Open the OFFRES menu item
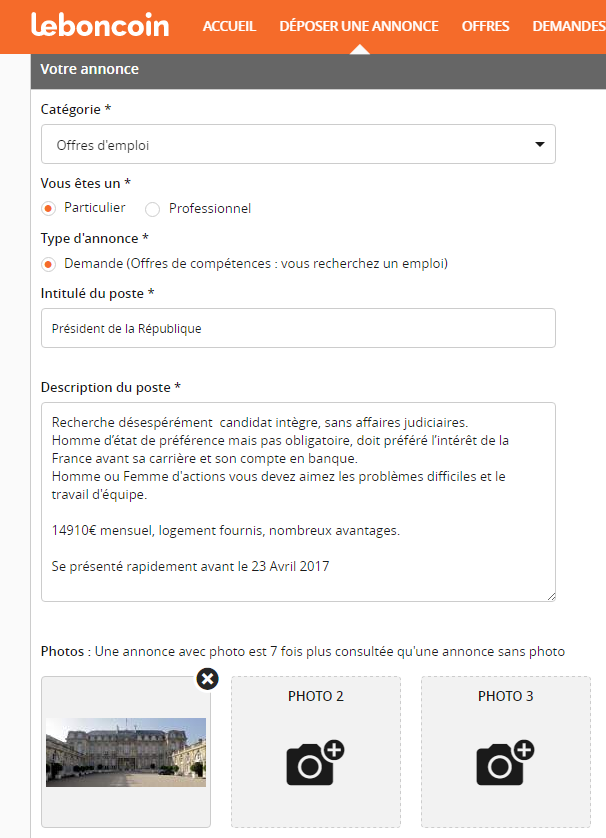Viewport: 606px width, 838px height. [485, 26]
